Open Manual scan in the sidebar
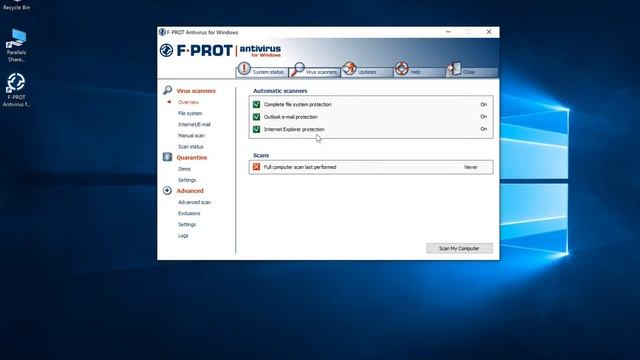Image resolution: width=640 pixels, height=360 pixels. (191, 135)
